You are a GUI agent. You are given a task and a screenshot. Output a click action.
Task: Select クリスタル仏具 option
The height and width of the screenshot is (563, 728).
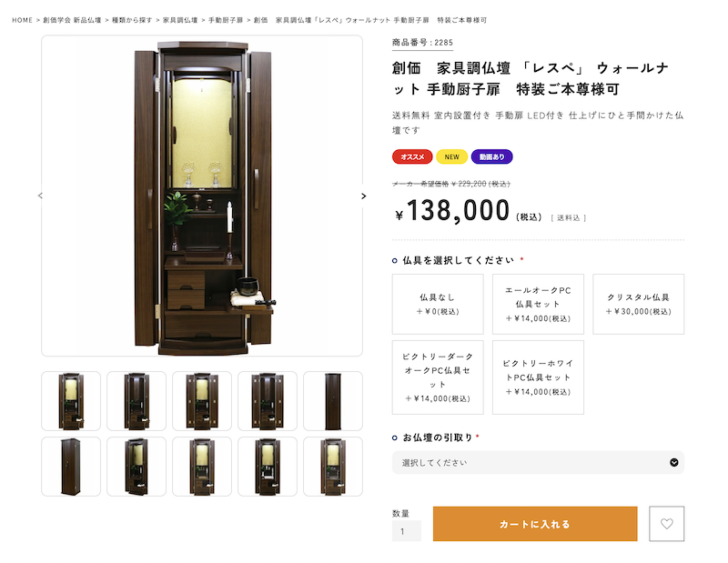click(639, 304)
